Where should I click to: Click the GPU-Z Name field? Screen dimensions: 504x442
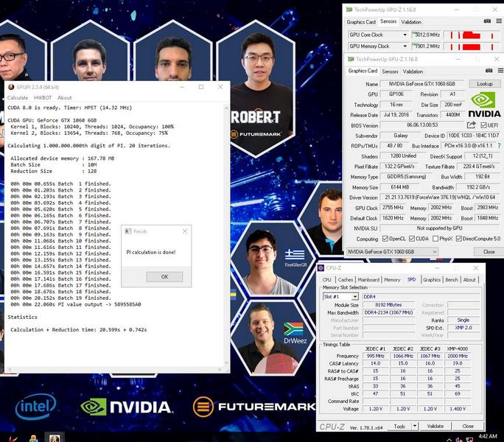click(x=422, y=83)
